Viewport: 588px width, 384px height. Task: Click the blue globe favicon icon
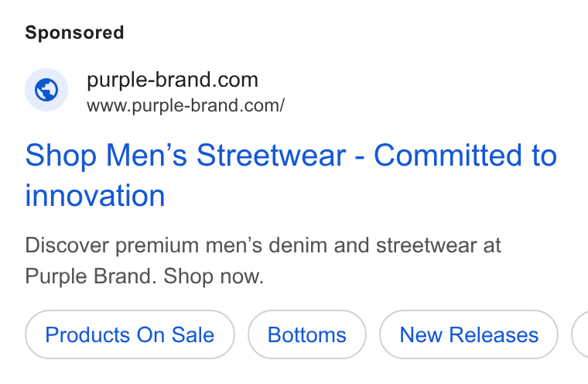click(46, 90)
